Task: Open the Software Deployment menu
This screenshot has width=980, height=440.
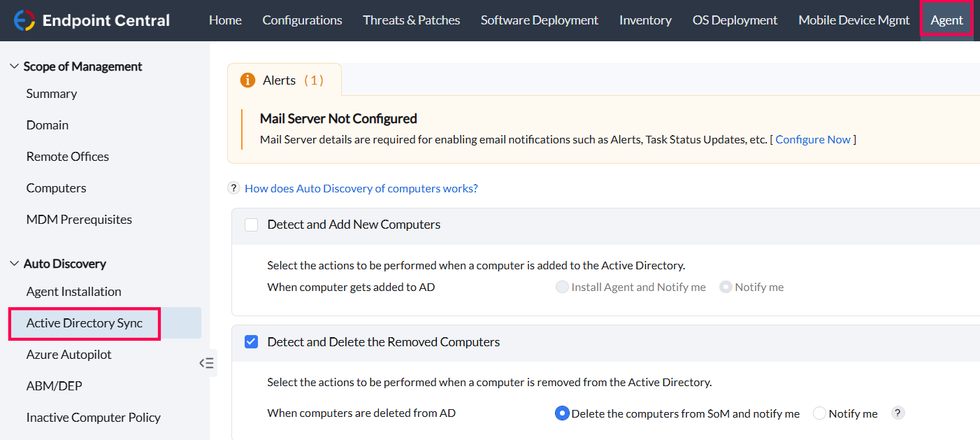Action: coord(539,20)
